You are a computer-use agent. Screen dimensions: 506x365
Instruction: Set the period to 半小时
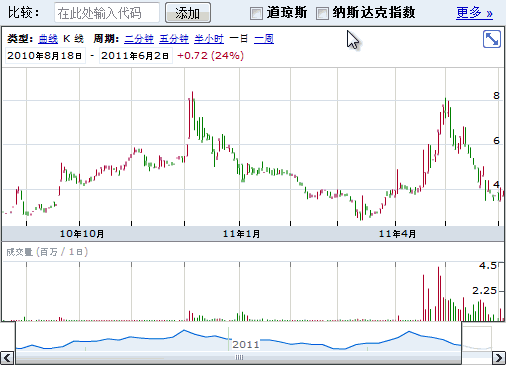pyautogui.click(x=209, y=39)
